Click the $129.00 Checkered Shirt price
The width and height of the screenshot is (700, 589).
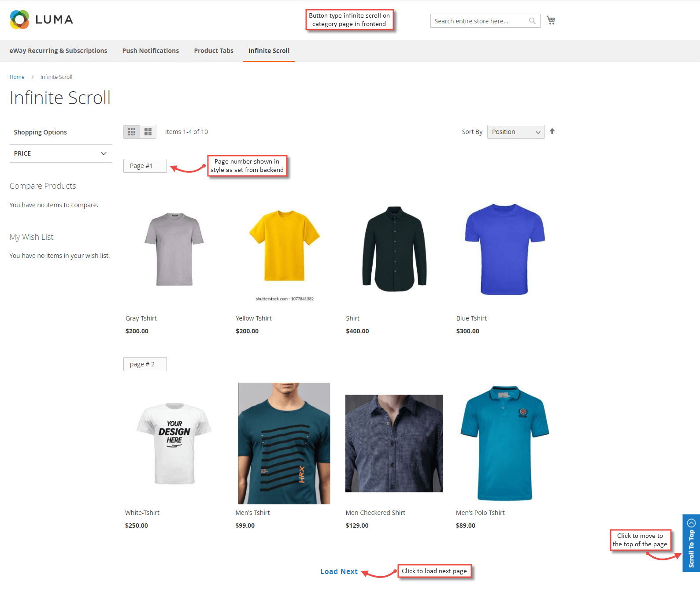[x=357, y=526]
